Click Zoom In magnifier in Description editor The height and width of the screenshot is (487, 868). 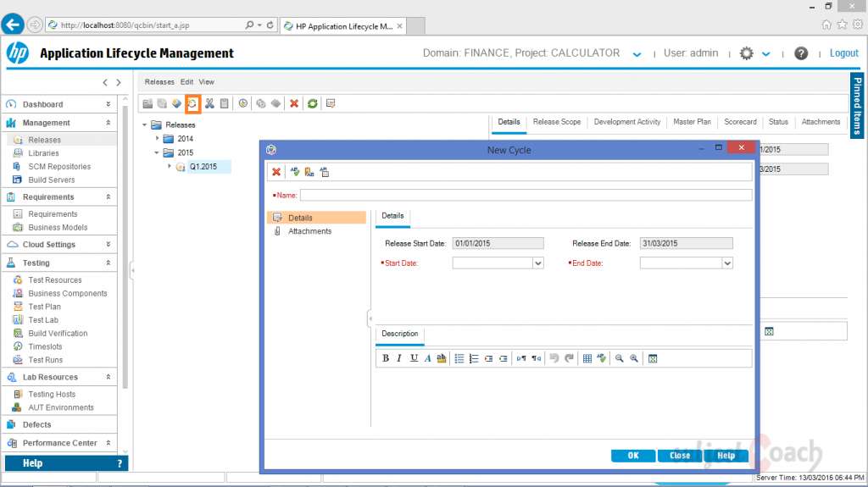(634, 358)
